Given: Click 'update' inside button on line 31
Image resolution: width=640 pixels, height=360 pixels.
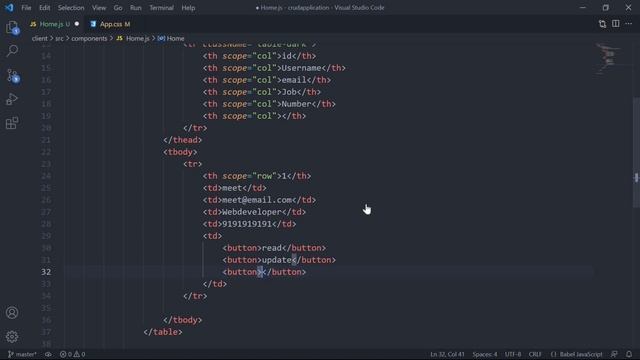Looking at the screenshot, I should tap(277, 260).
